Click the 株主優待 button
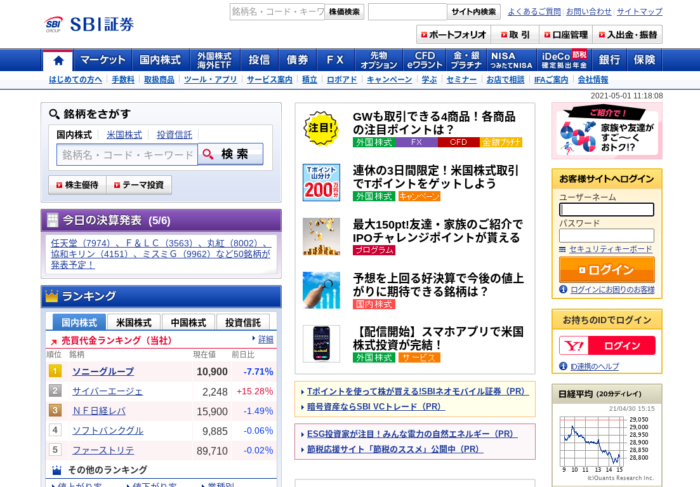This screenshot has width=700, height=487. point(77,185)
